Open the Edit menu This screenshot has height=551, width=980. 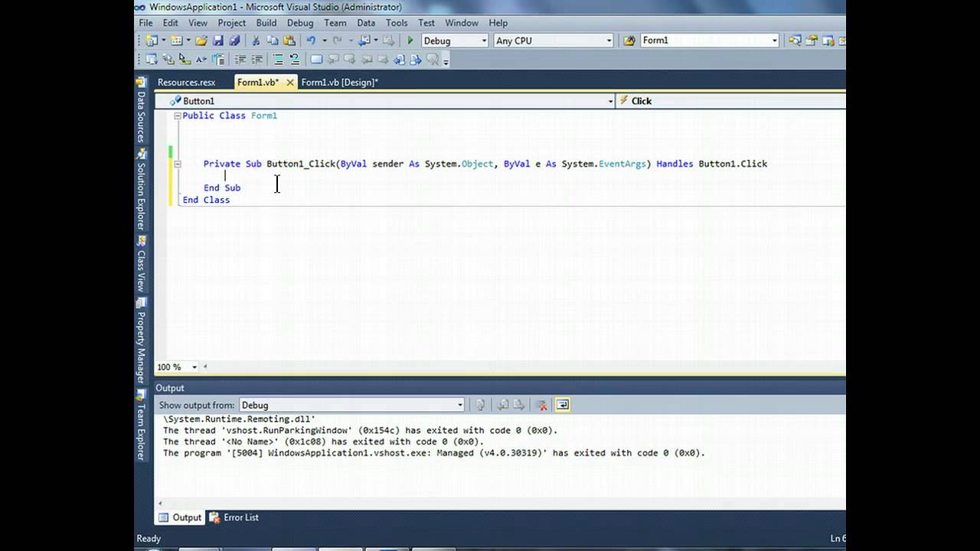170,23
